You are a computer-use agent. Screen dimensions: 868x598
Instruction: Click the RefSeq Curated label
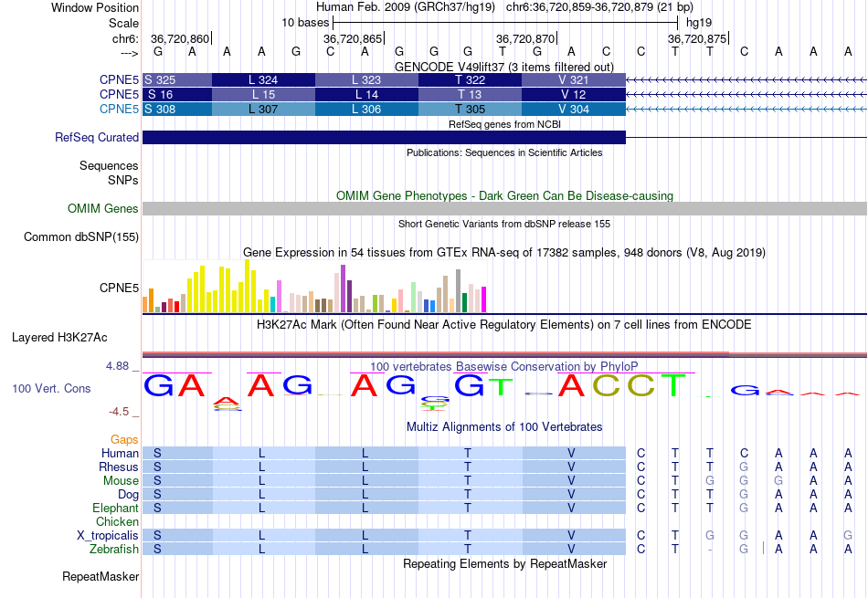click(x=96, y=137)
